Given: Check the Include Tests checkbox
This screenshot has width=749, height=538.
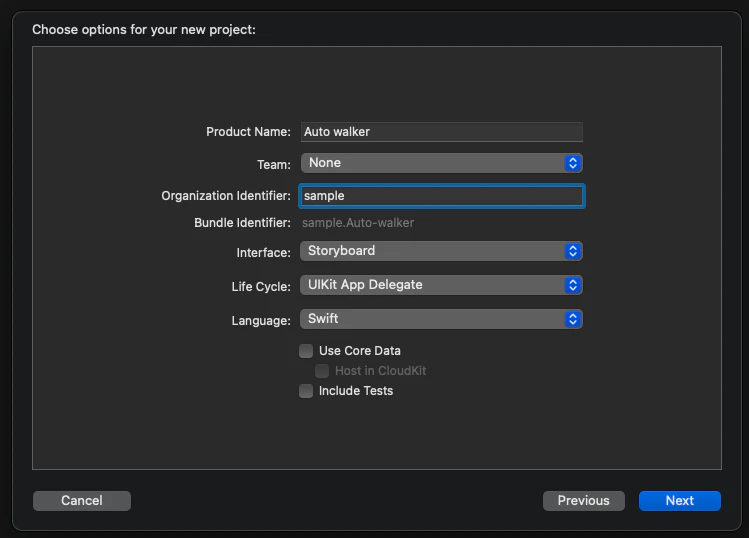Looking at the screenshot, I should click(x=306, y=391).
